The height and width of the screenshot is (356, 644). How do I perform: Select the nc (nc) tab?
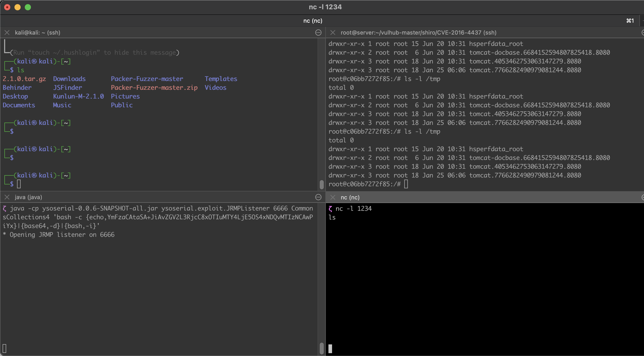click(x=313, y=21)
